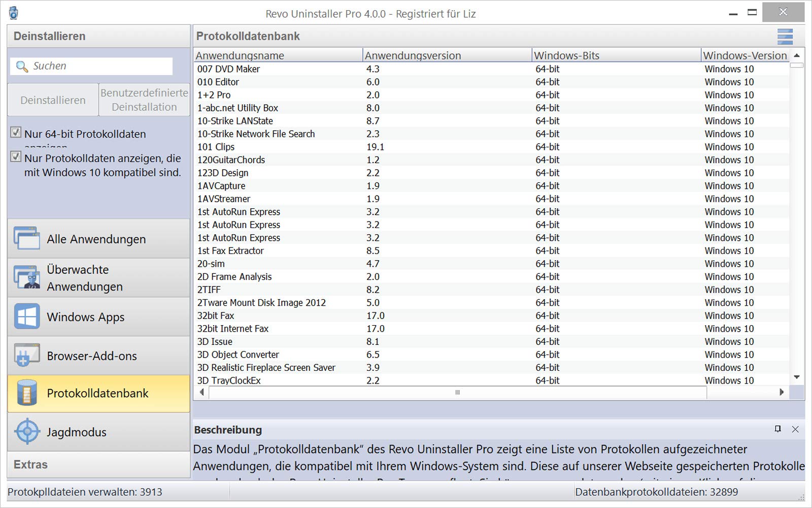812x508 pixels.
Task: Select the 123D Design row
Action: pyautogui.click(x=491, y=173)
